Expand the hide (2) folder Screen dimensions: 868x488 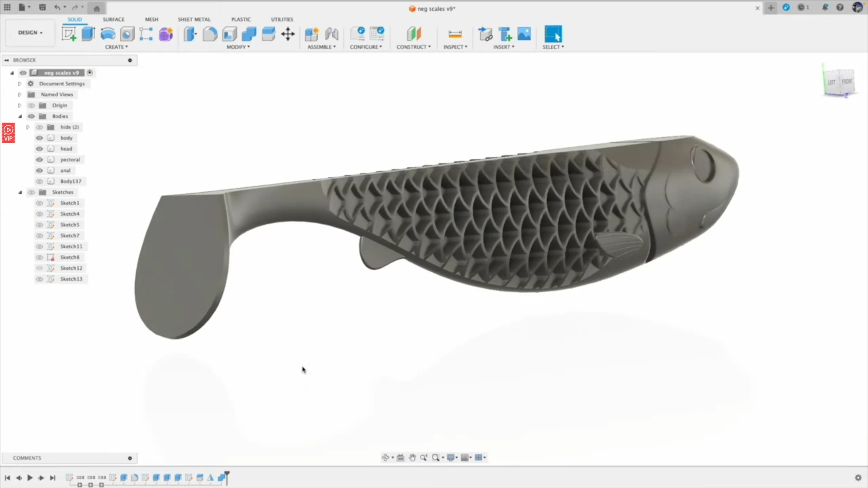tap(28, 127)
